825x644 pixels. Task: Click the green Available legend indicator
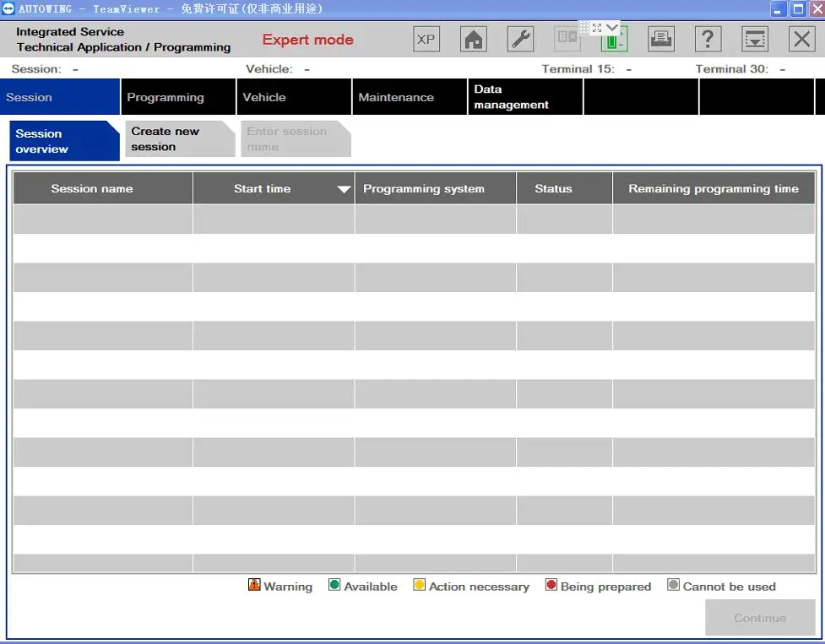tap(334, 585)
